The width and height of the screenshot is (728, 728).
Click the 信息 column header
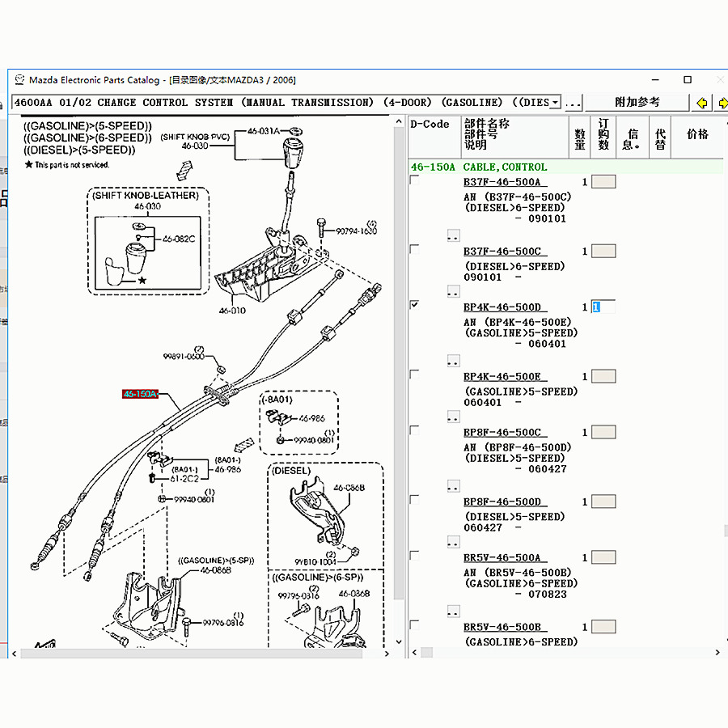[x=633, y=137]
